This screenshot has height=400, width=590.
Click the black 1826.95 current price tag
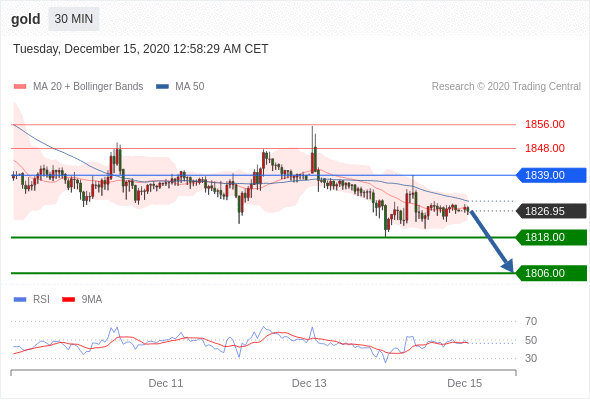[x=551, y=211]
